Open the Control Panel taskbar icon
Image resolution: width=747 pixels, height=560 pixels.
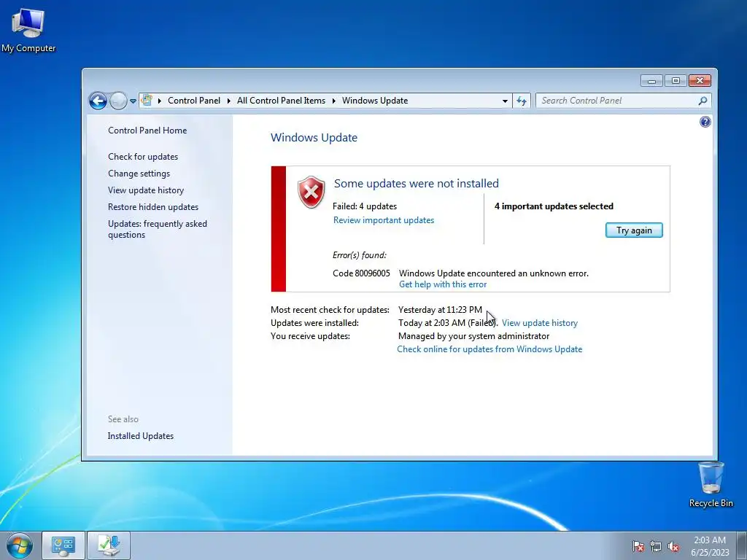[x=63, y=545]
